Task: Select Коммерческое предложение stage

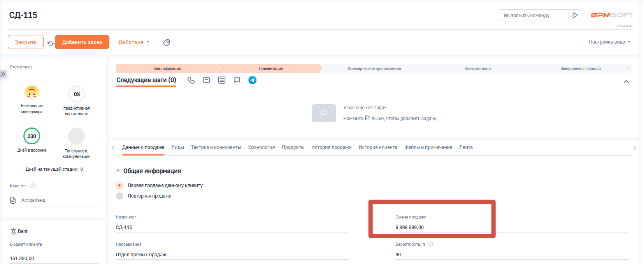Action: point(374,68)
